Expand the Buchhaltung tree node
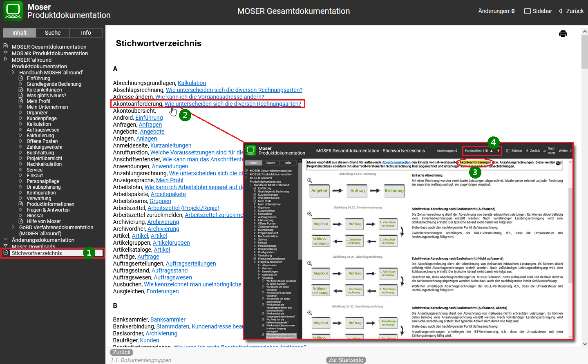 pos(21,152)
